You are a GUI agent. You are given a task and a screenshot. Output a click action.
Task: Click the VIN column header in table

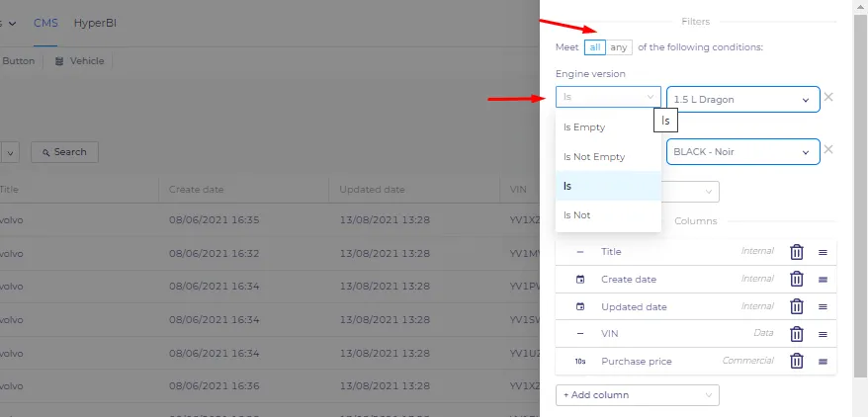point(519,190)
